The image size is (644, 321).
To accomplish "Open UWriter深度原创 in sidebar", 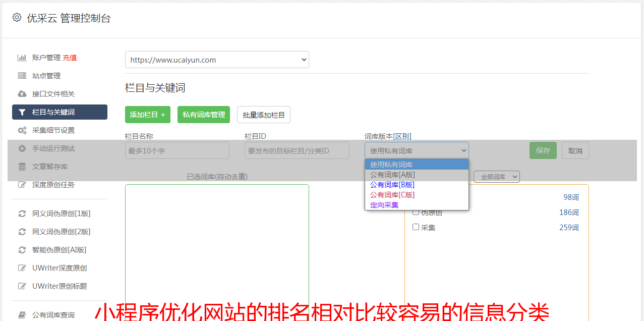I will [x=60, y=268].
